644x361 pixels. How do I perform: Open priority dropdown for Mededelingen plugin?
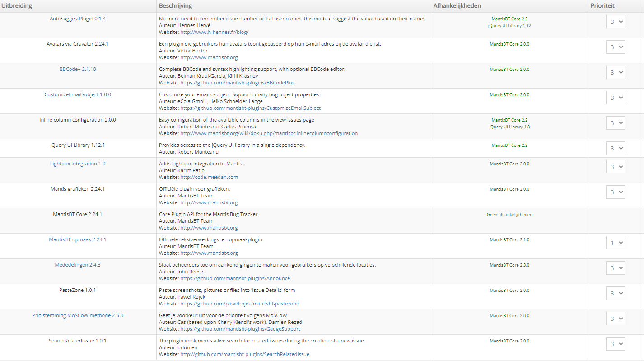[616, 267]
